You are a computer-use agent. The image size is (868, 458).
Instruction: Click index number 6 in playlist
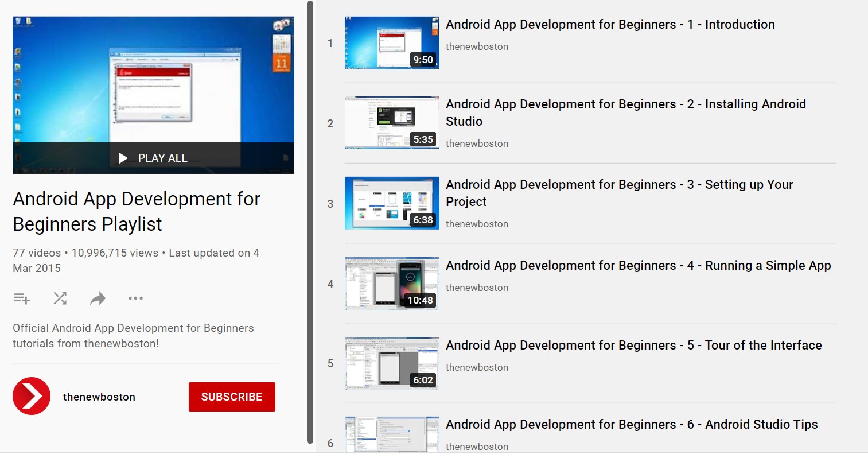330,443
